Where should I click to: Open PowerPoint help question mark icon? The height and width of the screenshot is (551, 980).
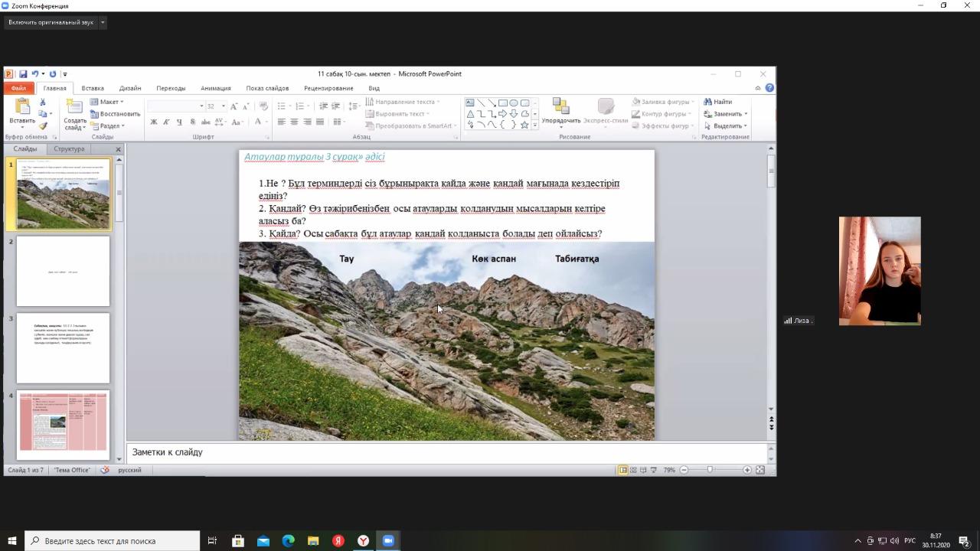coord(769,88)
